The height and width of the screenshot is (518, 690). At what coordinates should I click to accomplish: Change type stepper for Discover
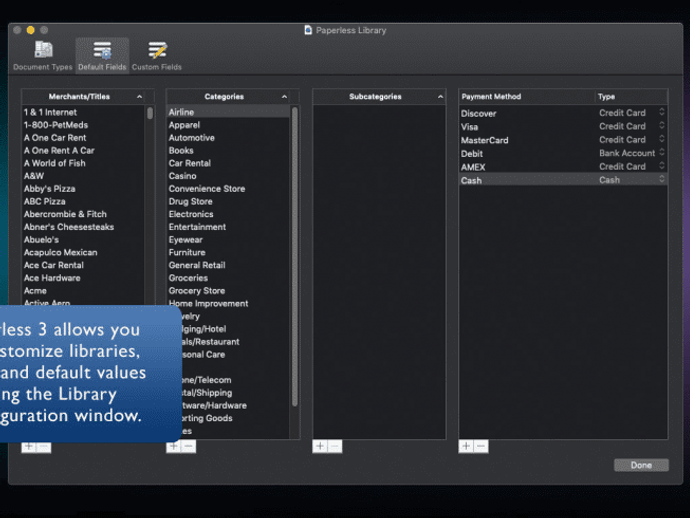point(661,112)
